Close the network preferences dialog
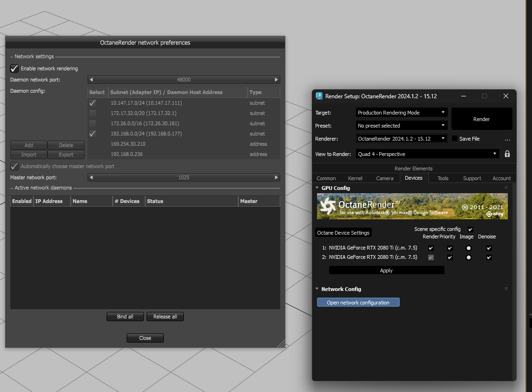The width and height of the screenshot is (532, 392). coord(145,338)
